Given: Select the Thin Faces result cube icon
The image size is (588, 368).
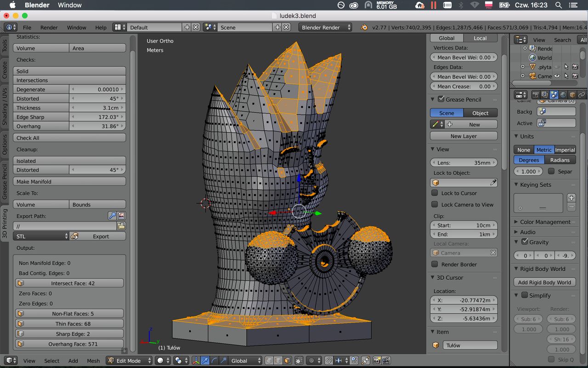Looking at the screenshot, I should (x=21, y=324).
